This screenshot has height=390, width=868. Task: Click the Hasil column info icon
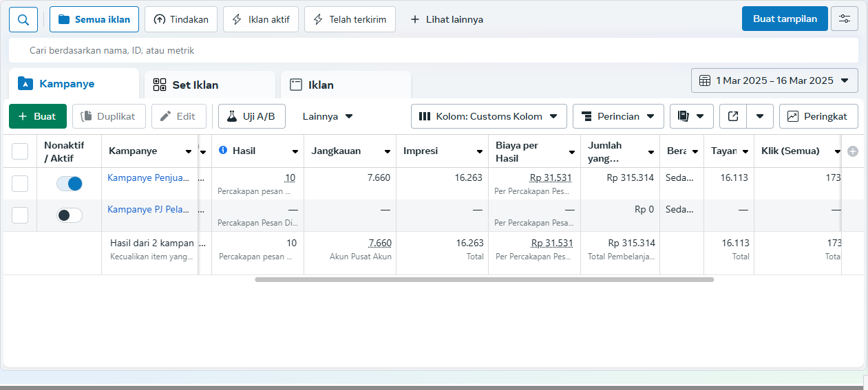tap(223, 151)
